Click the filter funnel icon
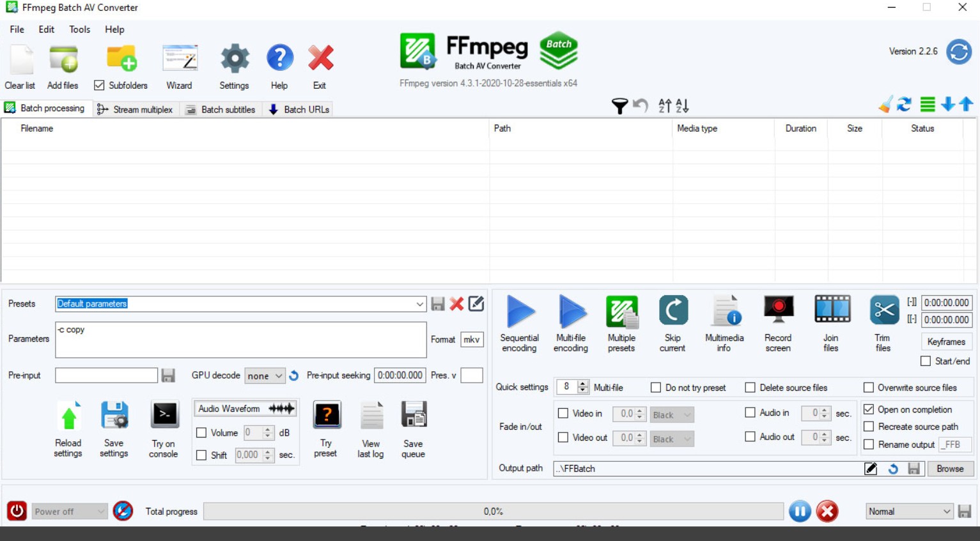980x541 pixels. 619,106
